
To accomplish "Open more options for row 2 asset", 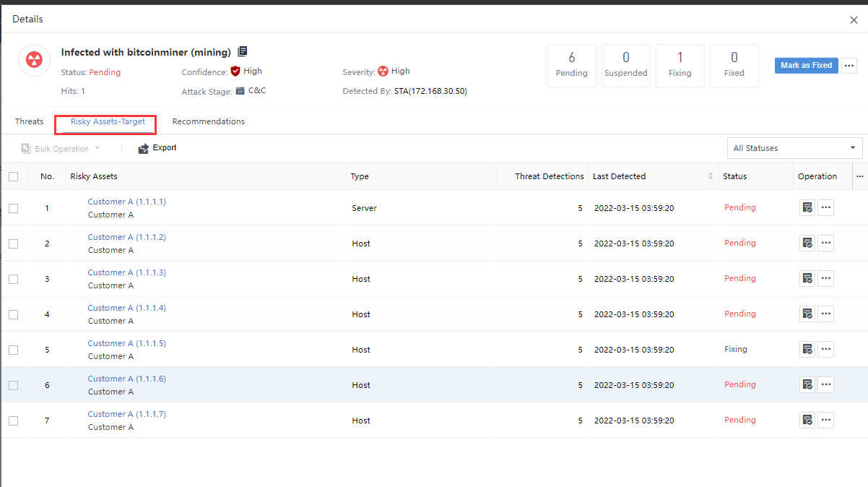I will [826, 243].
